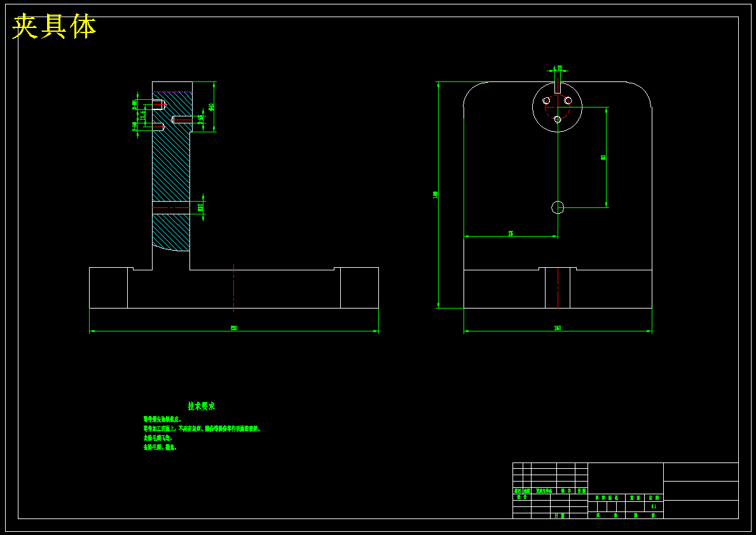This screenshot has width=756, height=535.
Task: Click the 180 height dimension text
Action: point(436,195)
